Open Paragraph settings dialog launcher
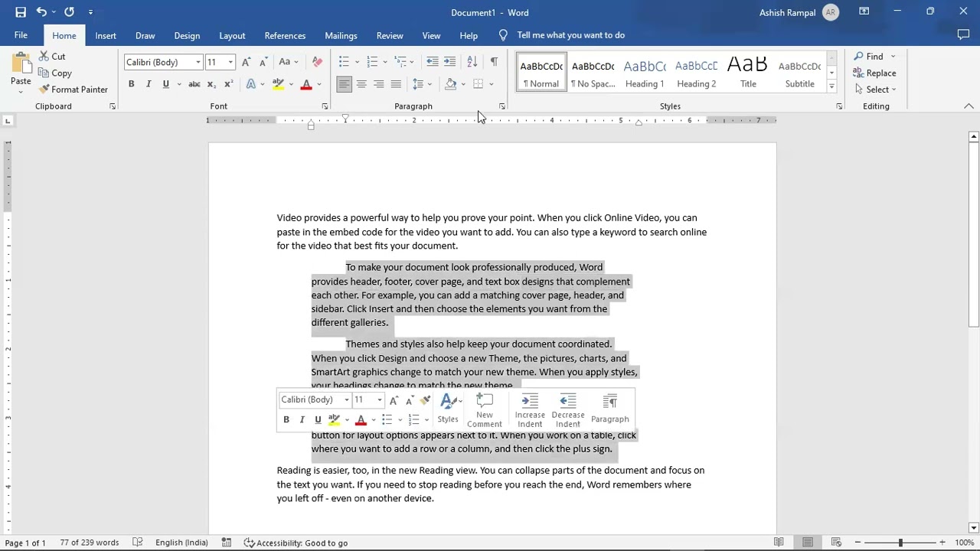Image resolution: width=980 pixels, height=551 pixels. pos(502,106)
